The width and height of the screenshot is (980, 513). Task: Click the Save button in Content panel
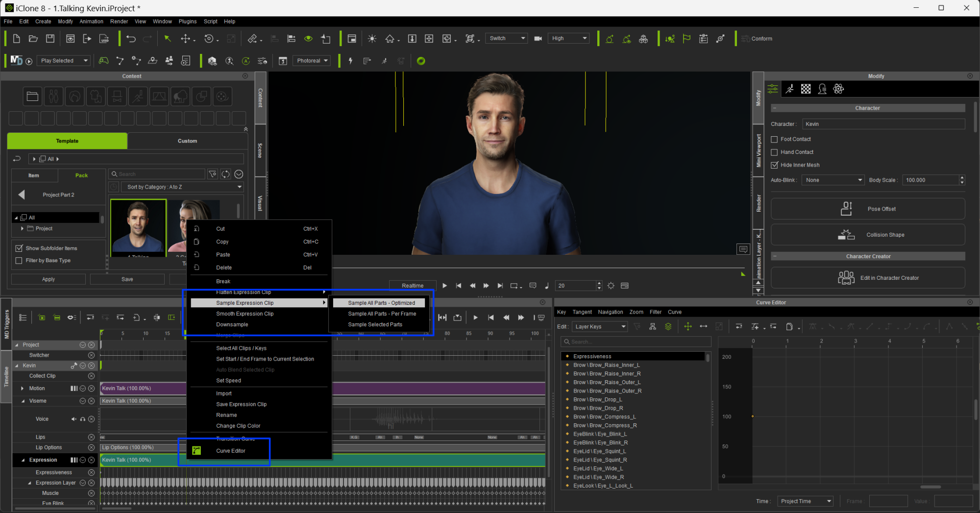127,279
